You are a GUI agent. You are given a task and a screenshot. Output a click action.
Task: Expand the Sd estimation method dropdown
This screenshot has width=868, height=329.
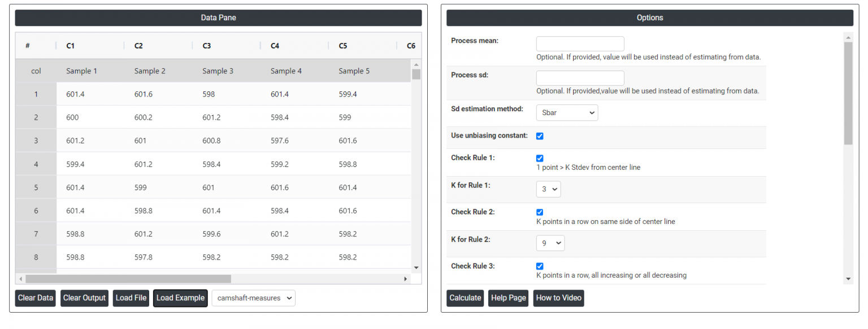click(566, 113)
